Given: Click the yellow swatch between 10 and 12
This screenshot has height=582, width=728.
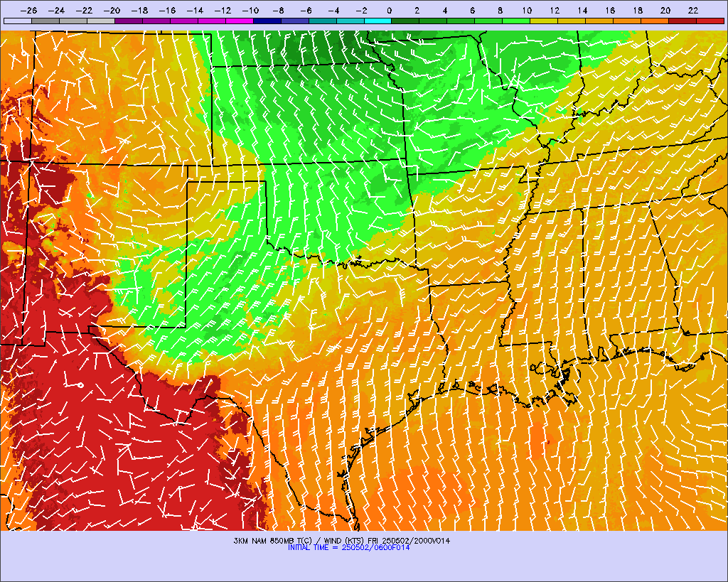Looking at the screenshot, I should (544, 21).
